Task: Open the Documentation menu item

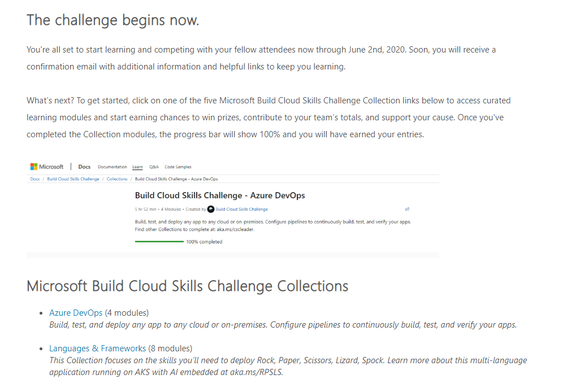Action: [x=112, y=167]
